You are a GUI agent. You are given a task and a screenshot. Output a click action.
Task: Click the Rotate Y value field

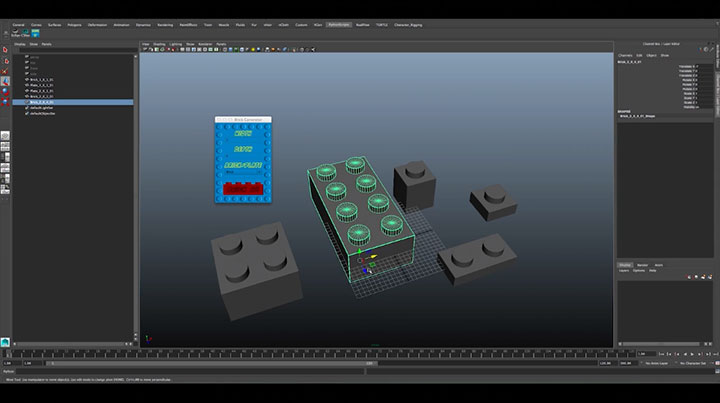pos(705,84)
